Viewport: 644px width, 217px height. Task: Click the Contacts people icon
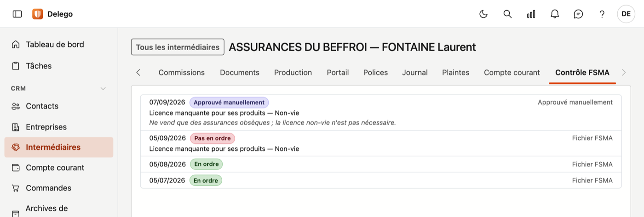[x=16, y=106]
